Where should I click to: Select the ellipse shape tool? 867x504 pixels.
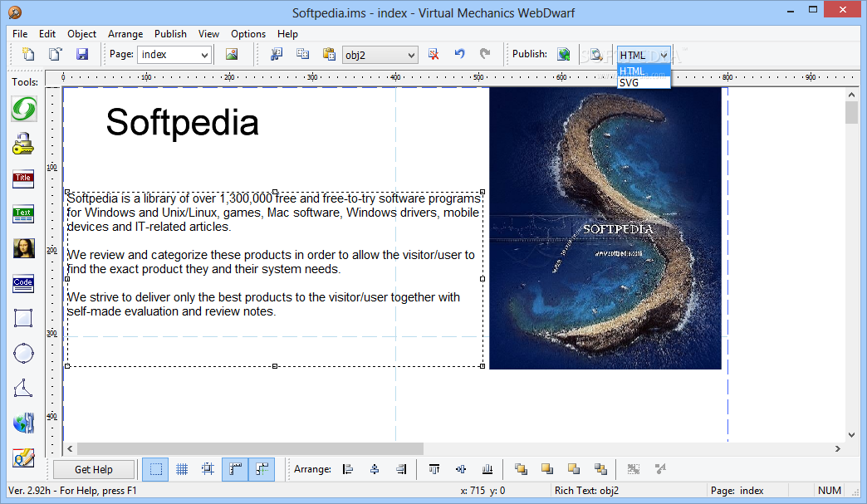pos(23,353)
